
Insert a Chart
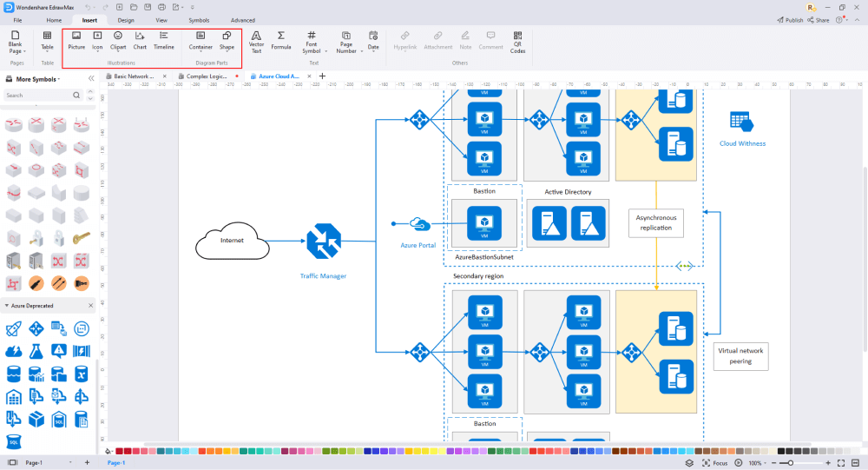tap(140, 41)
